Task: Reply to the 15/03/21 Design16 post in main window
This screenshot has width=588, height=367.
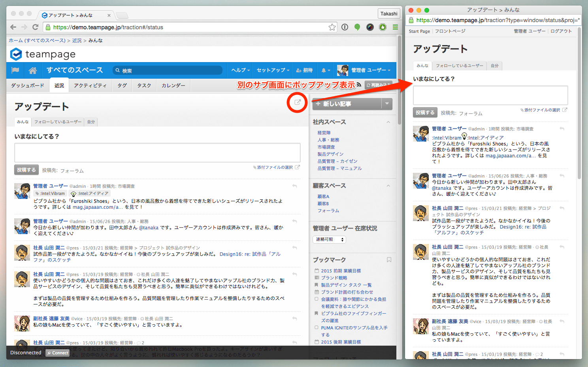Action: pyautogui.click(x=294, y=248)
